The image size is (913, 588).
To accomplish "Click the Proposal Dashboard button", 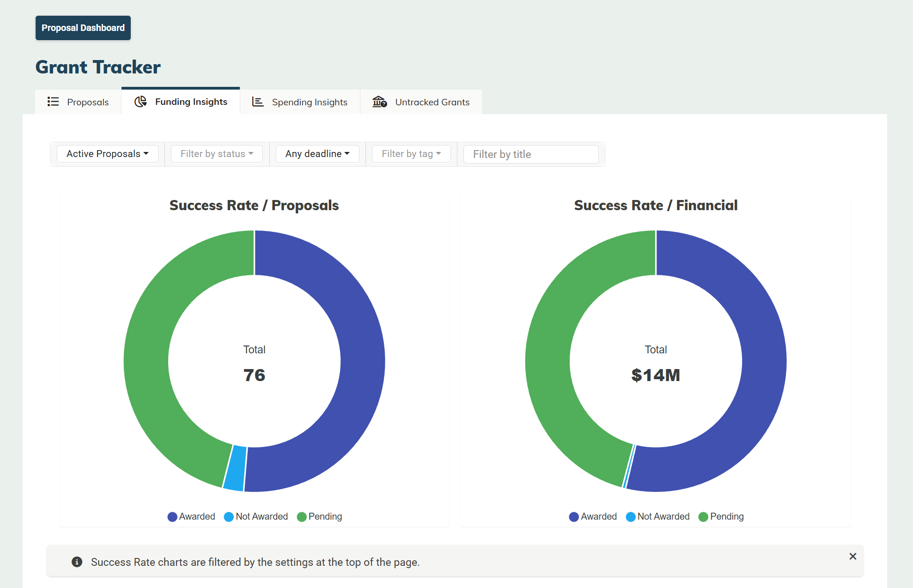I will pyautogui.click(x=83, y=28).
